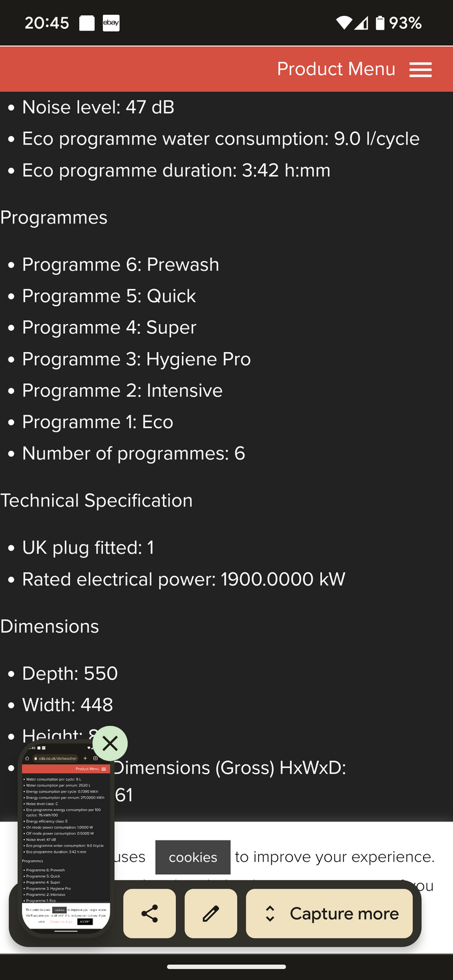This screenshot has width=453, height=980.
Task: Tap the Technical Specification heading
Action: pyautogui.click(x=96, y=501)
